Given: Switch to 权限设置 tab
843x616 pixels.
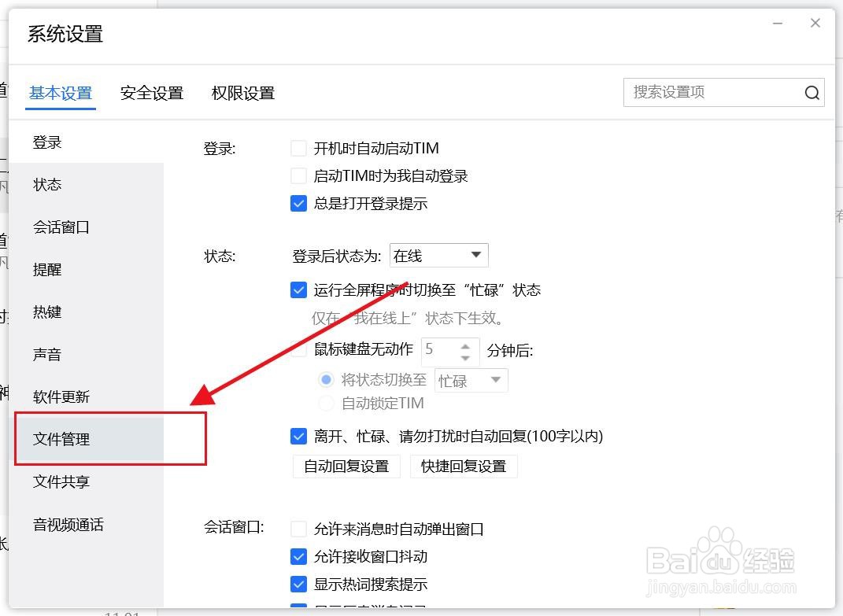Looking at the screenshot, I should click(x=243, y=93).
